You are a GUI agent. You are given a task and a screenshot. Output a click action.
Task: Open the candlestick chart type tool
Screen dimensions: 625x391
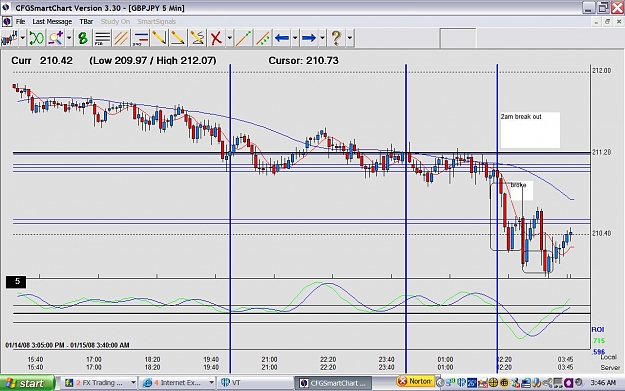(x=9, y=38)
